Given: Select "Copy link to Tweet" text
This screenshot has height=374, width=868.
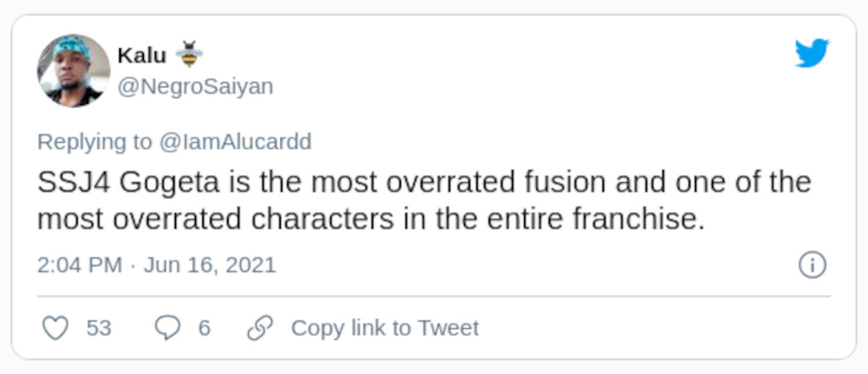Looking at the screenshot, I should (385, 328).
